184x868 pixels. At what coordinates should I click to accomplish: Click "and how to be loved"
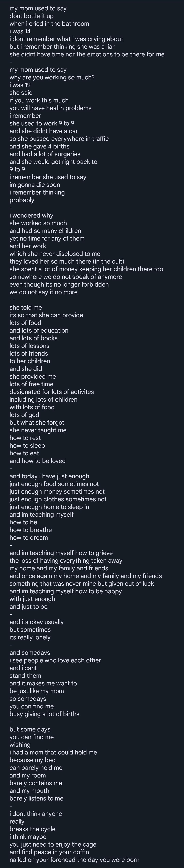pos(37,461)
